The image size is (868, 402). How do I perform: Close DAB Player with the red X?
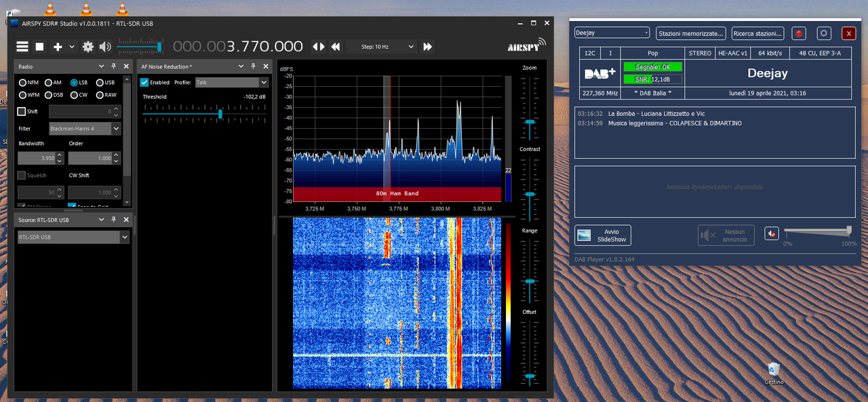848,33
